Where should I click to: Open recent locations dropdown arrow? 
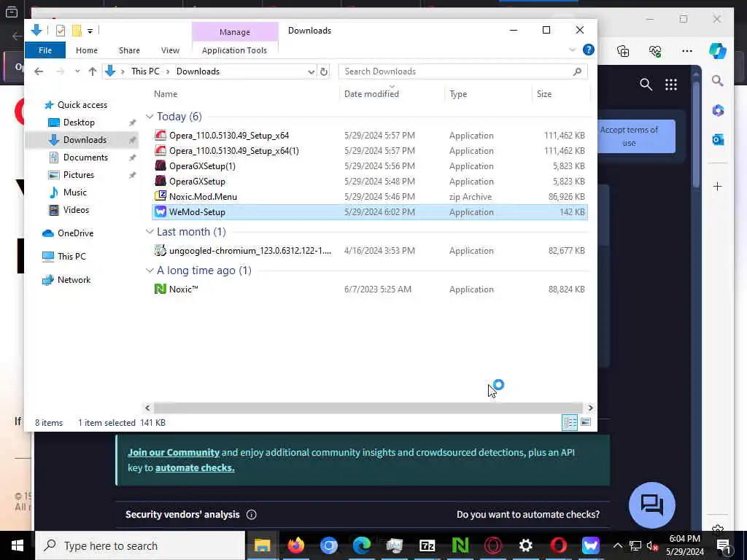click(77, 71)
